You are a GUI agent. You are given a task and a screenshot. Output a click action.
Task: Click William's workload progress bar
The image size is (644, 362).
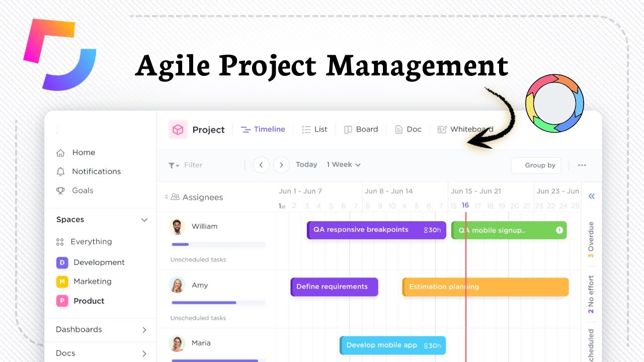pos(218,245)
